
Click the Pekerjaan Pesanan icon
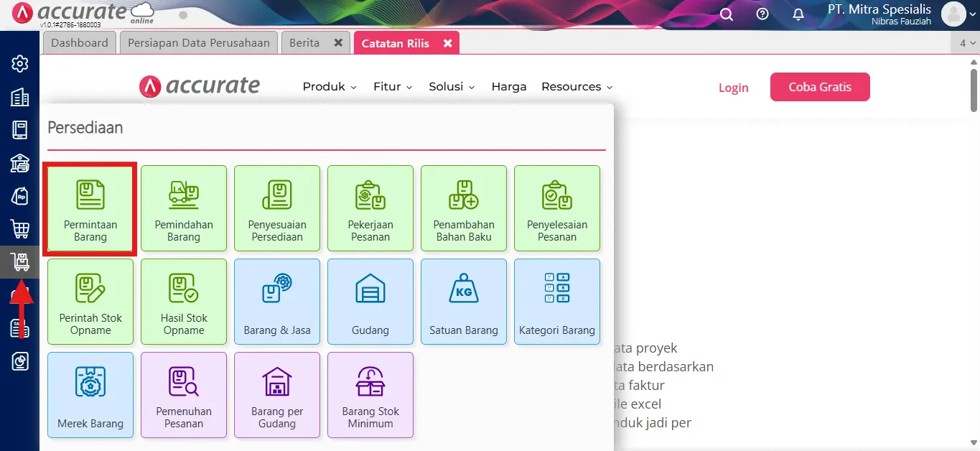tap(370, 208)
